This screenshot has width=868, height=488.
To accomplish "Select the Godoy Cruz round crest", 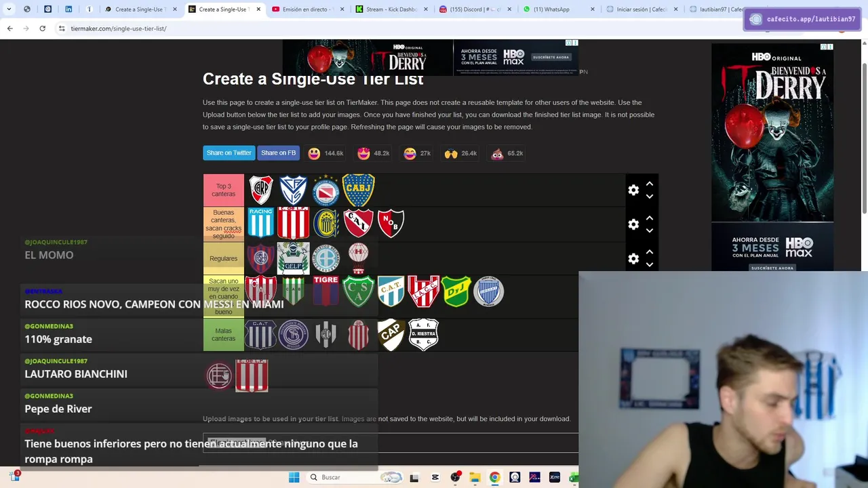I will tap(488, 291).
